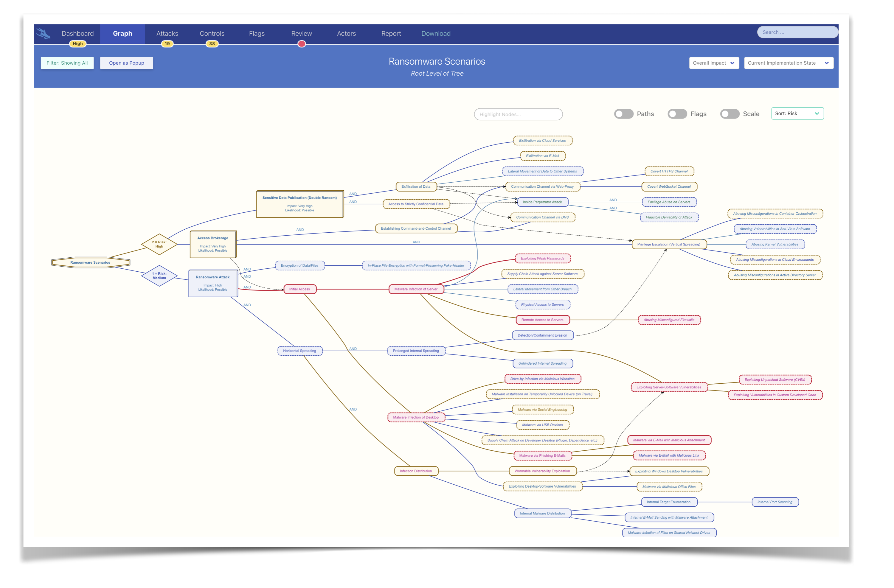Toggle the Scale switch
894x588 pixels.
(730, 114)
